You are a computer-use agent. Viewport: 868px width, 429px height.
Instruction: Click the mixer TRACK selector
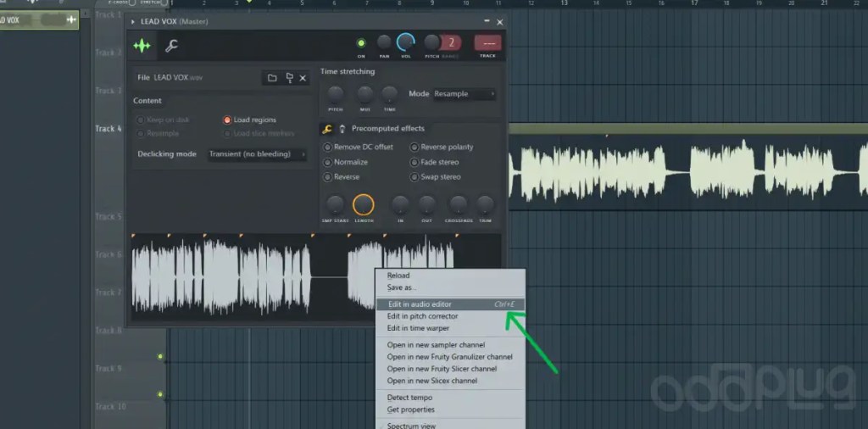[487, 42]
